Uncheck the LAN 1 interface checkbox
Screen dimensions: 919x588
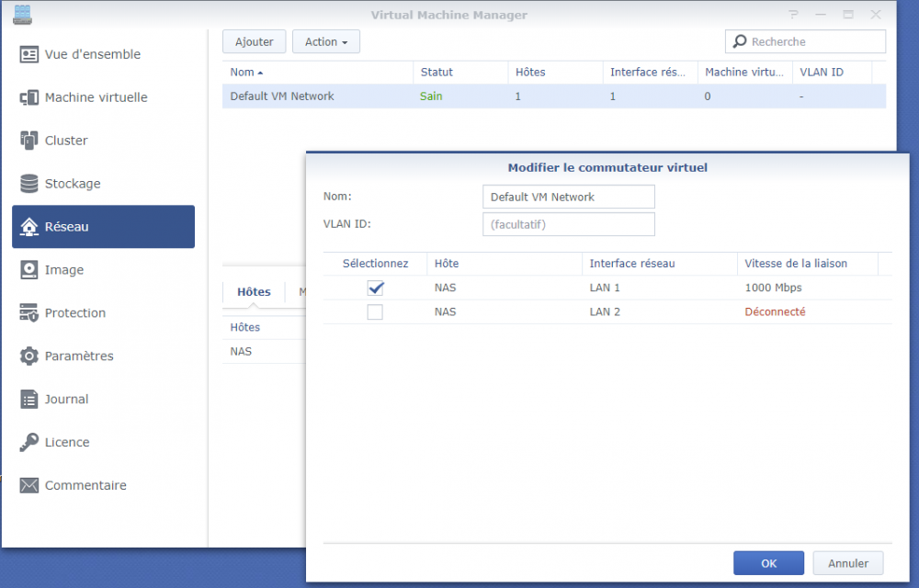point(375,288)
